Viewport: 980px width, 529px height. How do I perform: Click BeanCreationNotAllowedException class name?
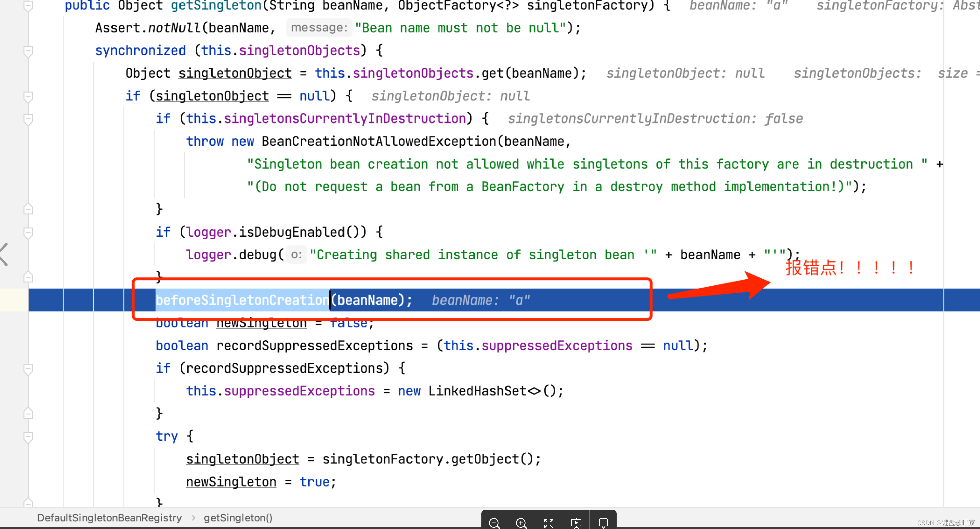coord(379,141)
